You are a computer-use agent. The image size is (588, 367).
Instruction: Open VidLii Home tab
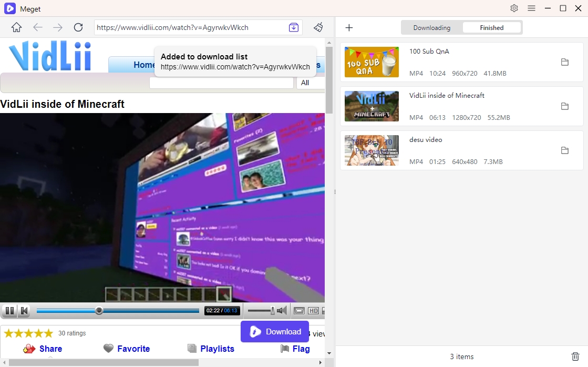pos(144,65)
